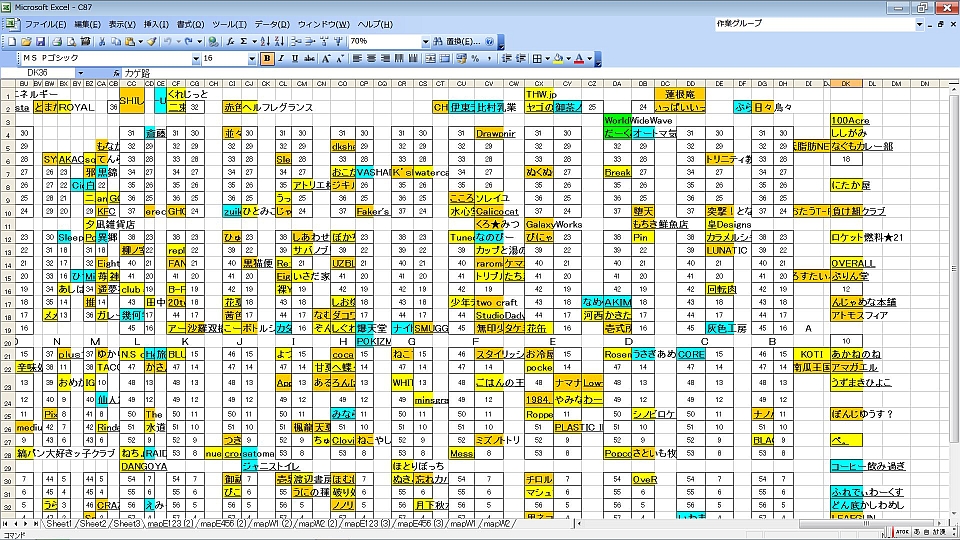
Task: Open the データ(D) menu
Action: click(272, 24)
